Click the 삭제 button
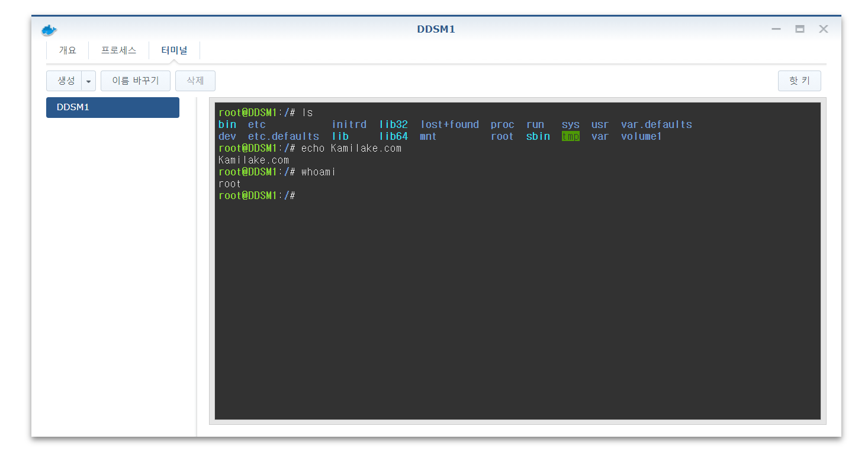Viewport: 868px width, 461px height. 195,81
